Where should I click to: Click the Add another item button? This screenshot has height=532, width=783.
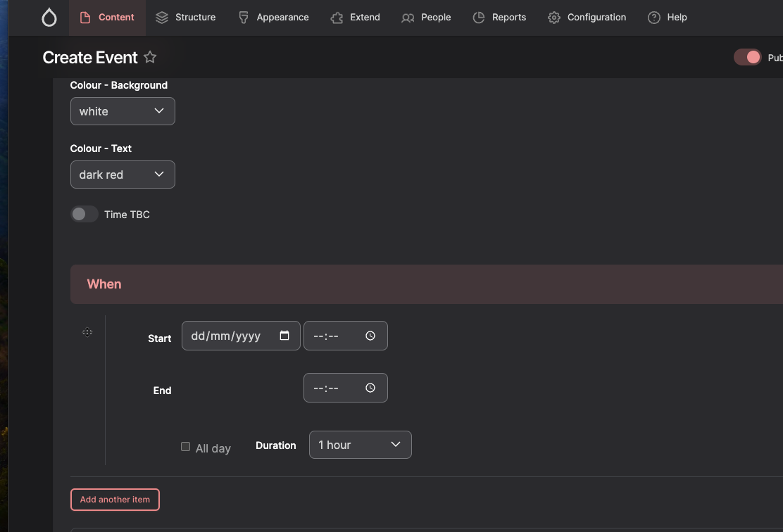click(x=115, y=499)
